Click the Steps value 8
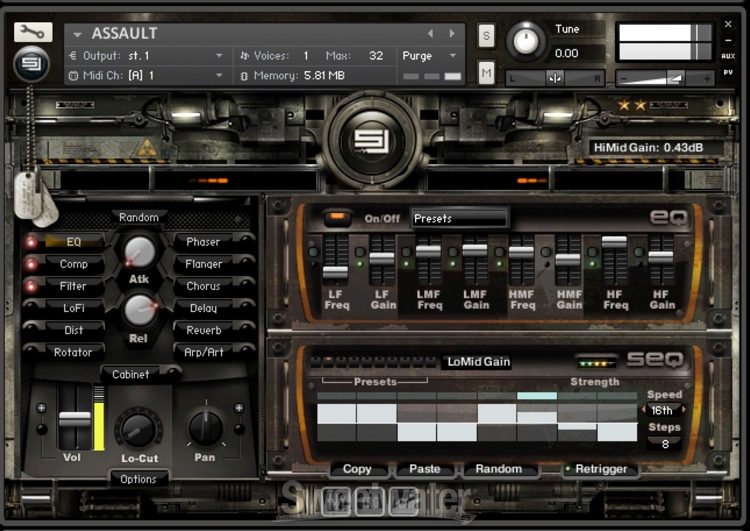 point(665,444)
